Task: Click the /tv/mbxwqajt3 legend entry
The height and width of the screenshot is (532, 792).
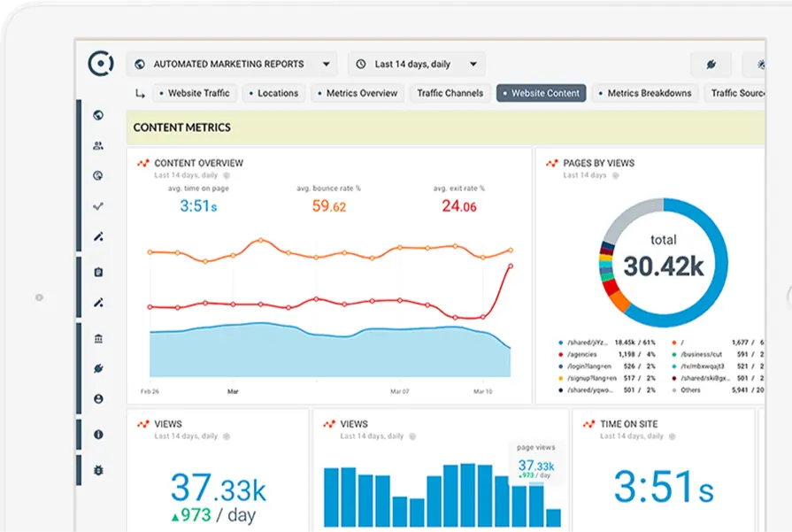Action: 718,366
